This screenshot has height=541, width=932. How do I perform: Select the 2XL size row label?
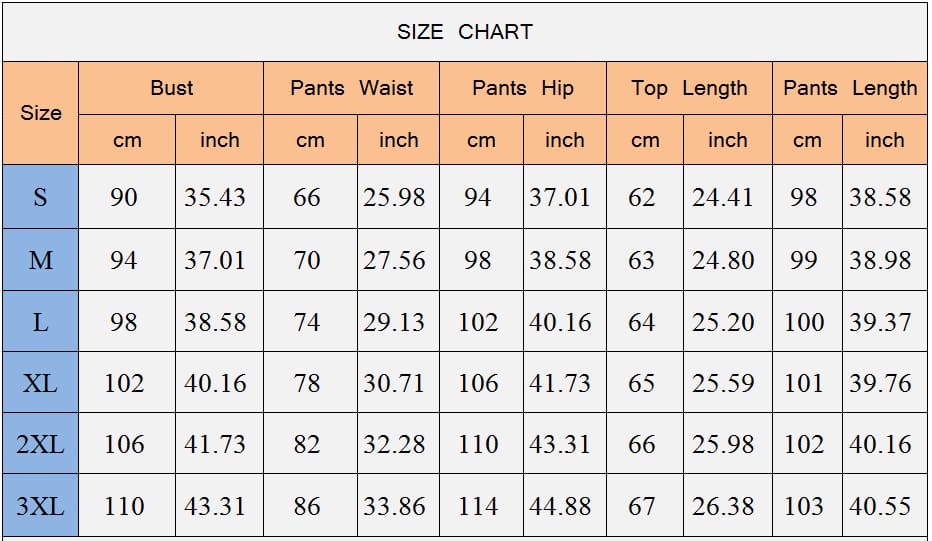point(40,444)
